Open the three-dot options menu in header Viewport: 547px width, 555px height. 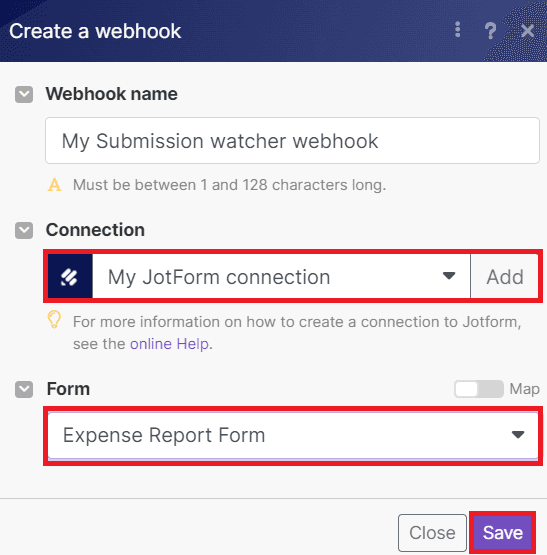457,30
